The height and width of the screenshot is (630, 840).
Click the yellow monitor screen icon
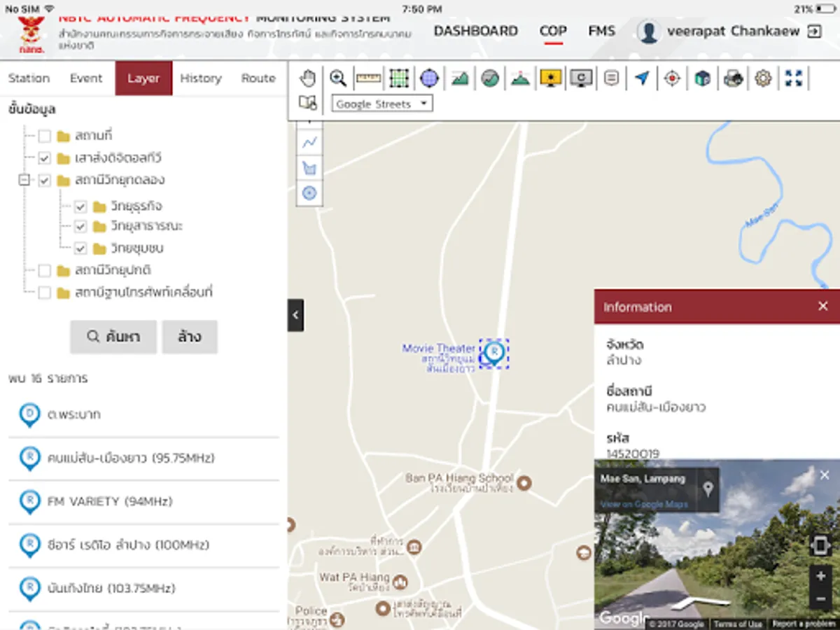[551, 78]
